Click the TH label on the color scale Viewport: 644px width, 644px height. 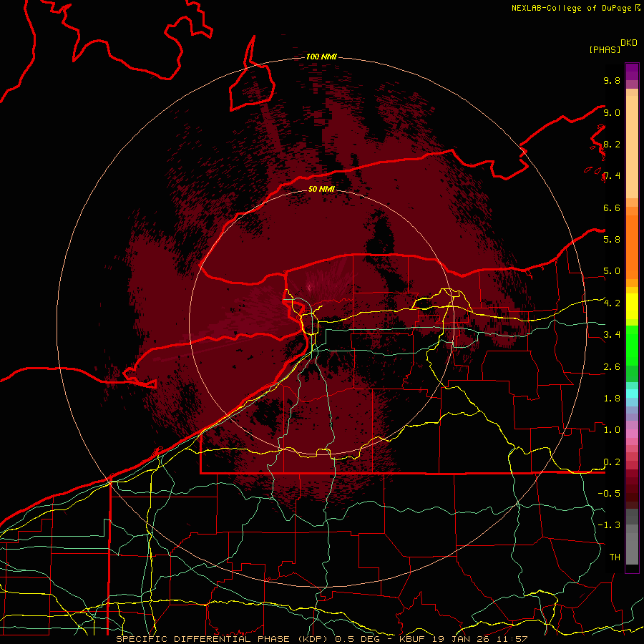click(615, 557)
